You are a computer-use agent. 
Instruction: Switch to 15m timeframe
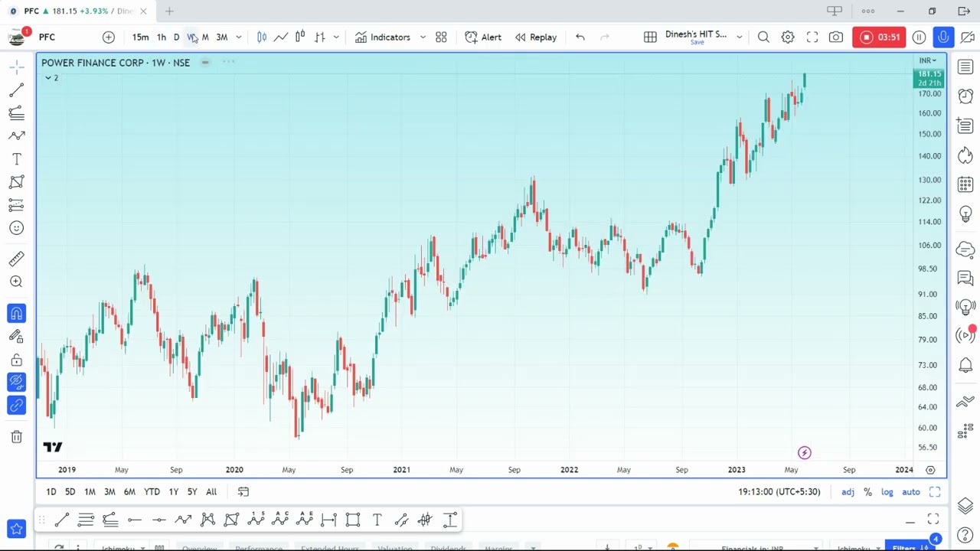coord(140,37)
